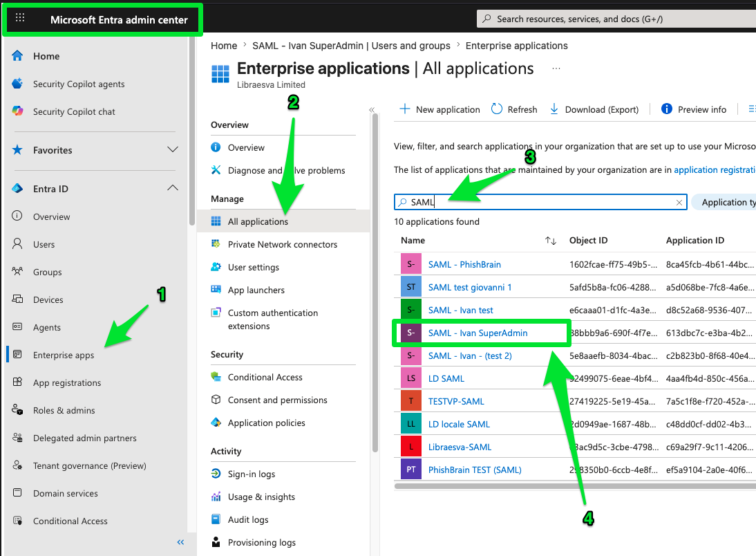Image resolution: width=756 pixels, height=556 pixels.
Task: Click Download (Export) button
Action: click(x=594, y=109)
